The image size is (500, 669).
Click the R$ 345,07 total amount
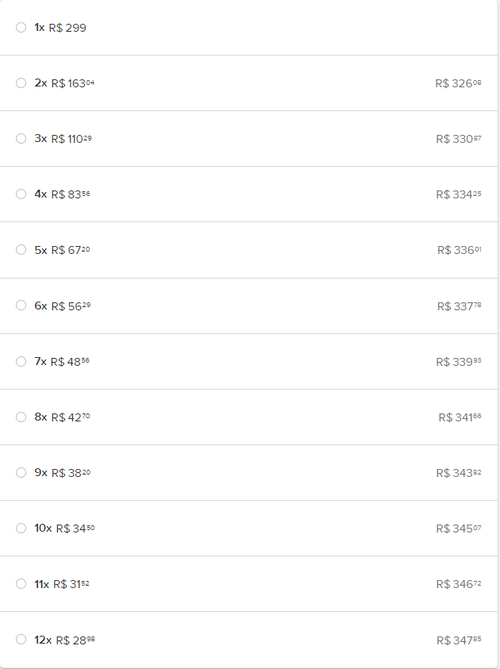click(x=459, y=528)
